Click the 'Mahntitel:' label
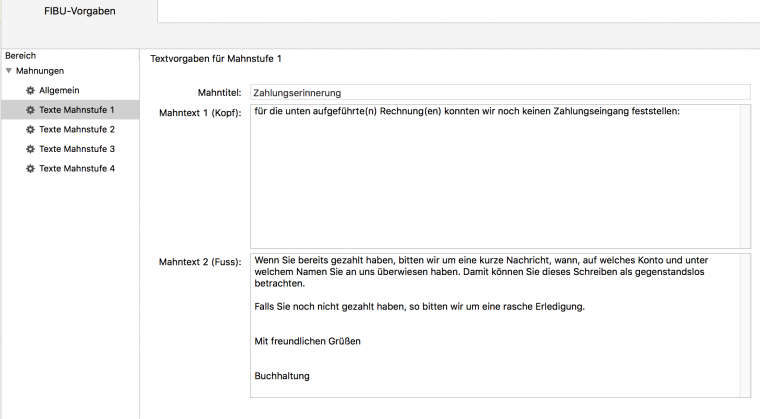 [x=219, y=93]
